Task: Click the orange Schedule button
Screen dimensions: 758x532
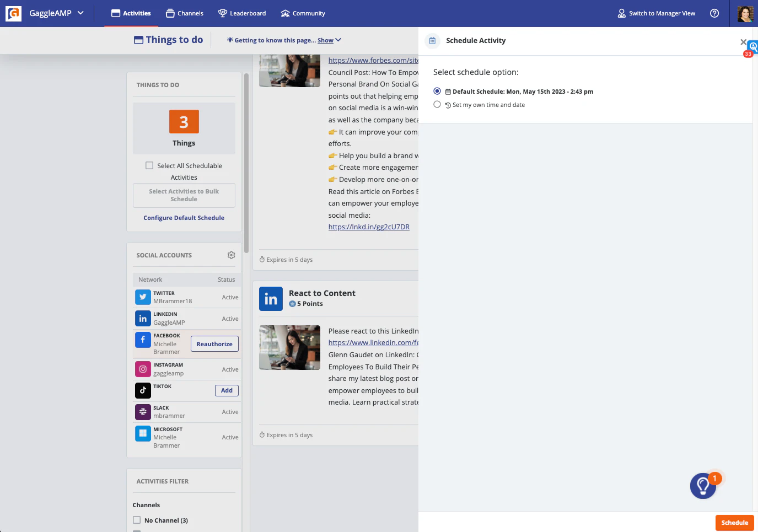Action: click(734, 523)
